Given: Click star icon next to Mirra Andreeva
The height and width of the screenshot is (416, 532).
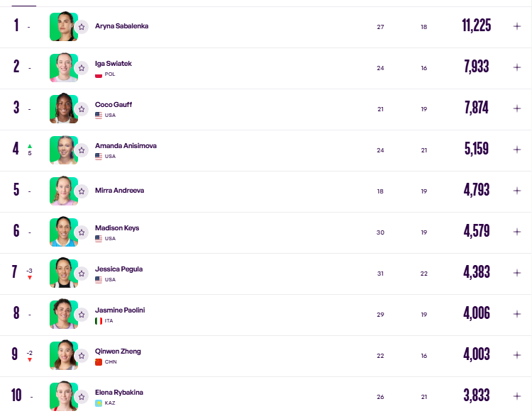Looking at the screenshot, I should tap(82, 191).
